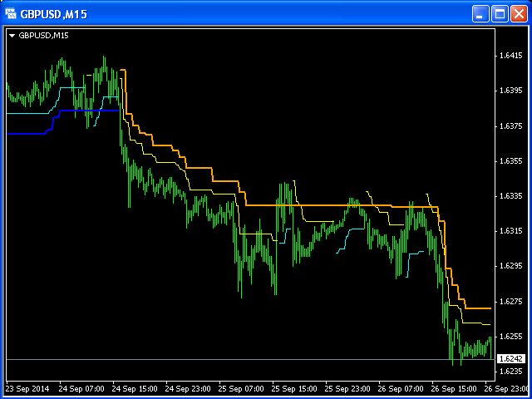Click the 1.6335 price scale label
The height and width of the screenshot is (399, 532).
point(511,196)
